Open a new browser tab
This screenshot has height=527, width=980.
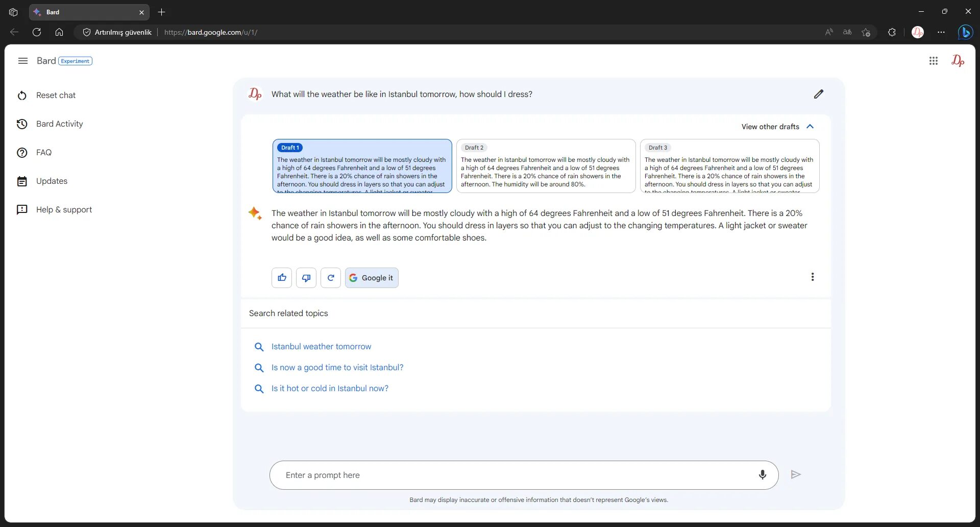click(161, 12)
